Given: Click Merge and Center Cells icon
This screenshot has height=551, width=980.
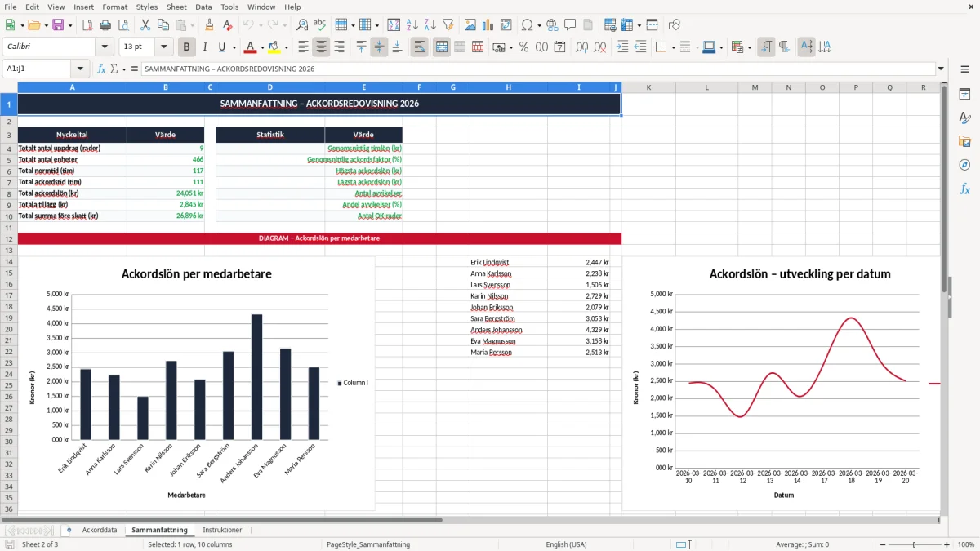Looking at the screenshot, I should 442,47.
